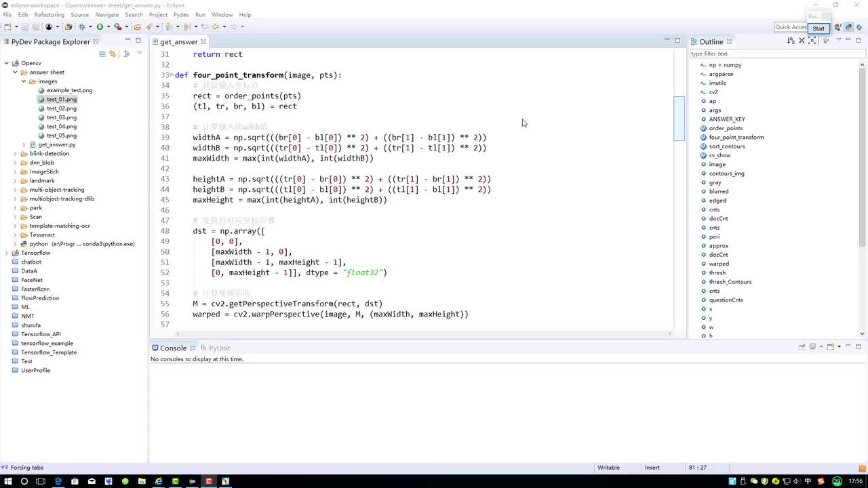Open the Navigate menu
Viewport: 868px width, 488px height.
[x=107, y=15]
